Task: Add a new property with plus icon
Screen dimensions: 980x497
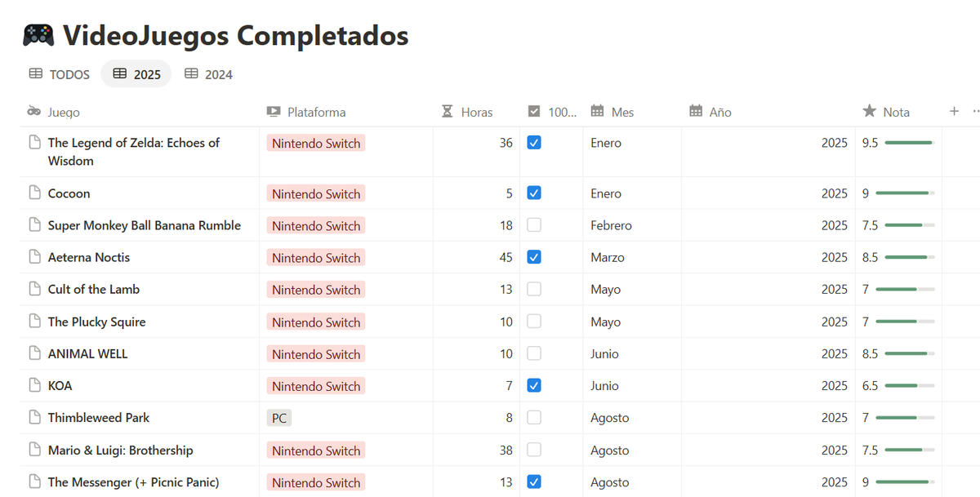Action: [954, 111]
